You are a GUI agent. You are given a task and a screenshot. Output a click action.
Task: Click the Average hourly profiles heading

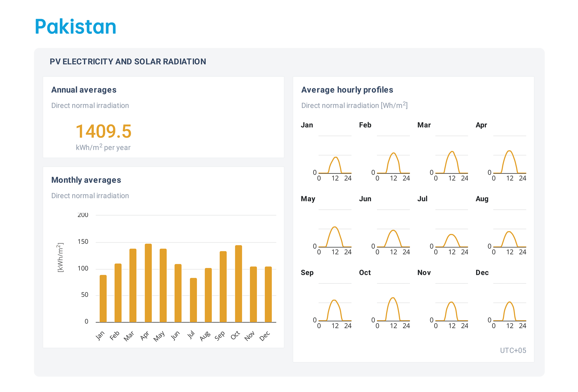[x=347, y=90]
